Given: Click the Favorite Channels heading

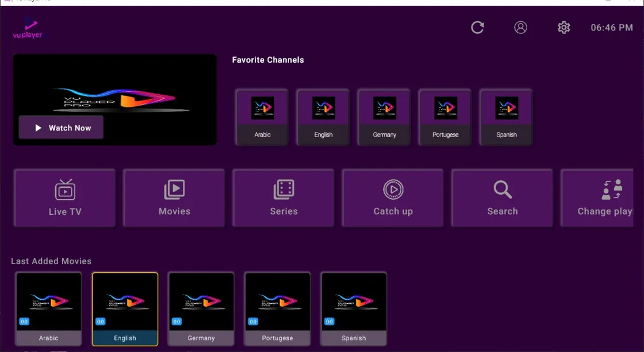Looking at the screenshot, I should pos(268,60).
